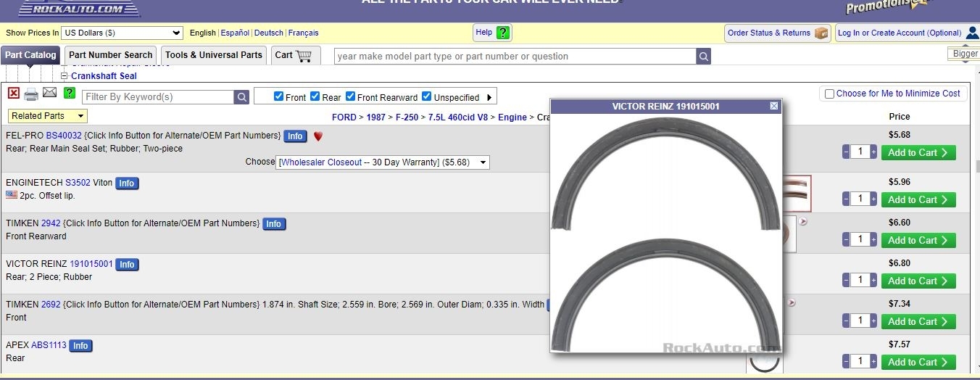
Task: Open part number link BS40032
Action: [x=64, y=136]
